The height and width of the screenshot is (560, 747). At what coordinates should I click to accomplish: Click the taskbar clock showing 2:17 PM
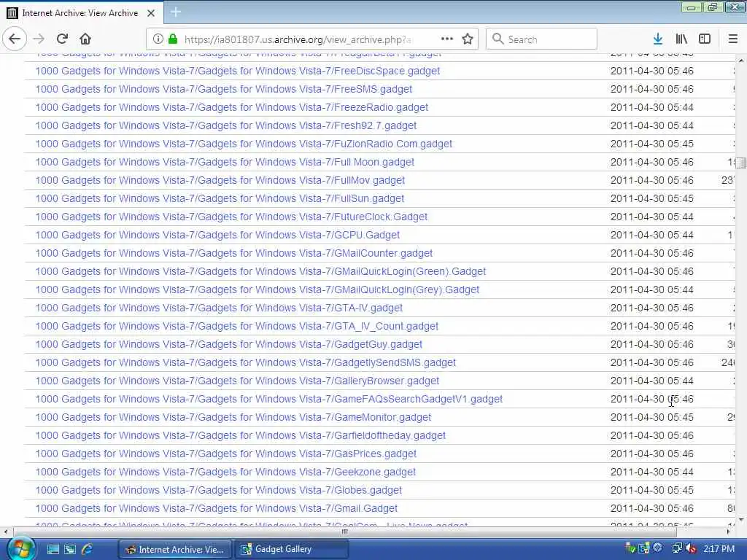point(719,549)
